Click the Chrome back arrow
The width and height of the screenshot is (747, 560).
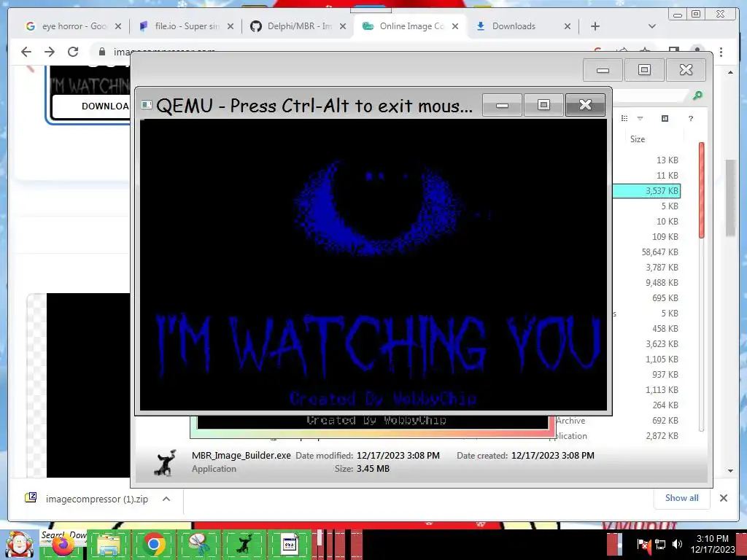pos(26,52)
